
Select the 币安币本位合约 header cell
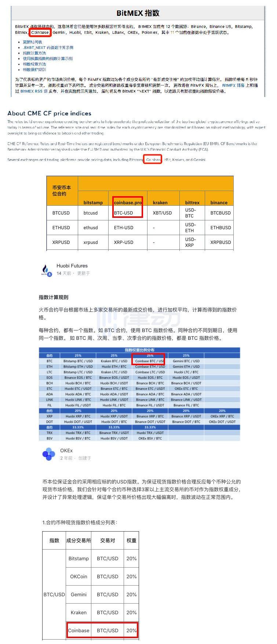tap(62, 191)
